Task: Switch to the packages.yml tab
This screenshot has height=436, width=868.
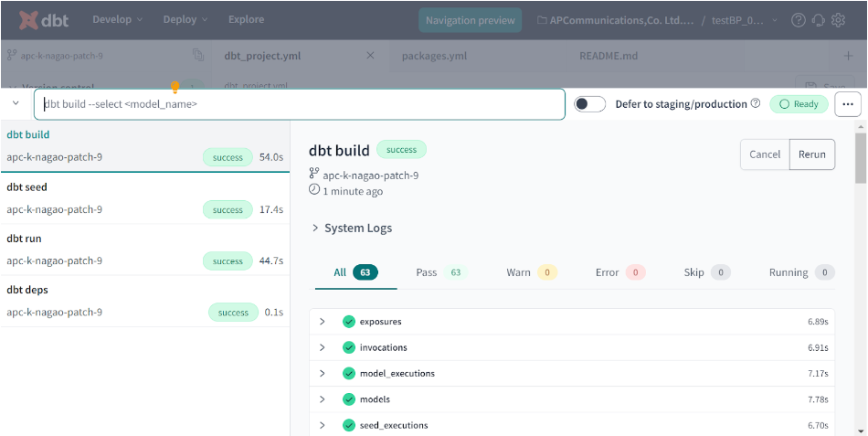Action: point(435,56)
